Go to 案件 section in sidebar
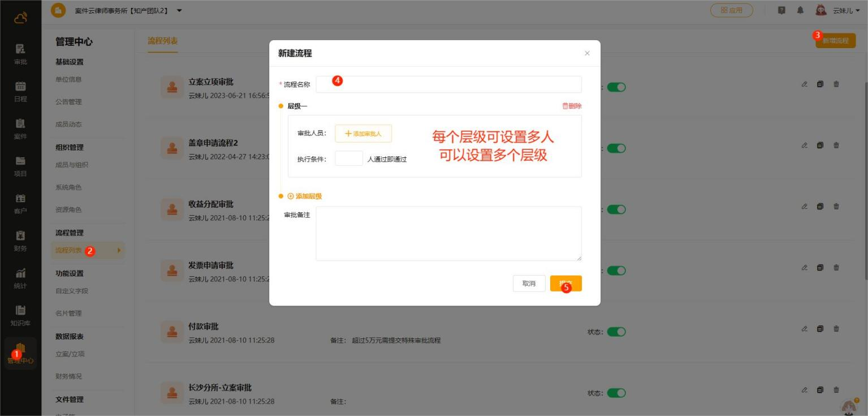Viewport: 868px width, 416px height. coord(20,128)
